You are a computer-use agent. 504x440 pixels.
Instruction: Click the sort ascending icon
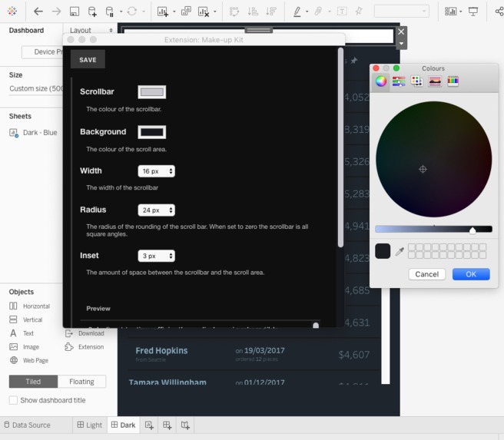pos(253,12)
